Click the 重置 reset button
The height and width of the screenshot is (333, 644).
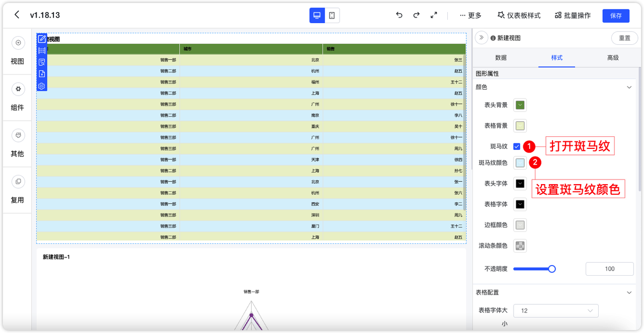point(624,38)
